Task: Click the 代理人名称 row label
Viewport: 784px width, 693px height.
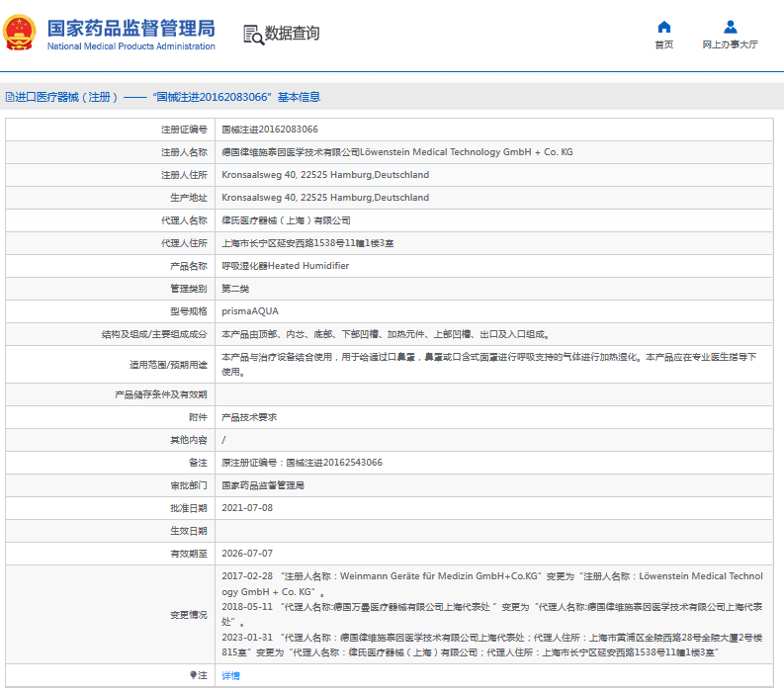Action: pyautogui.click(x=184, y=220)
